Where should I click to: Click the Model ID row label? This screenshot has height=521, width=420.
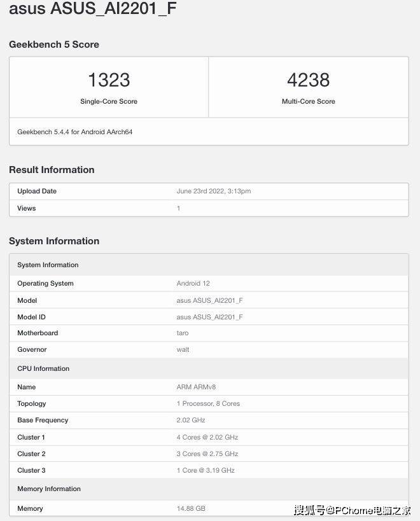[32, 317]
